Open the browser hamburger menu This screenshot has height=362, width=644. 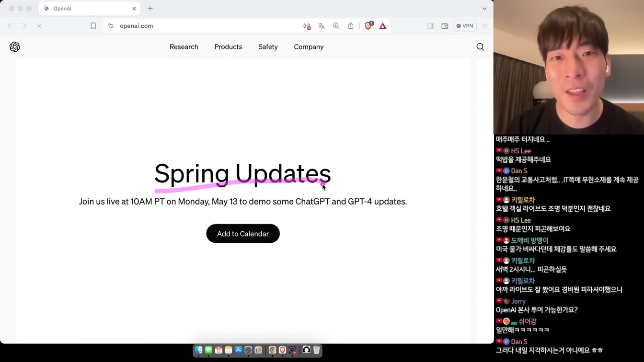coord(484,26)
